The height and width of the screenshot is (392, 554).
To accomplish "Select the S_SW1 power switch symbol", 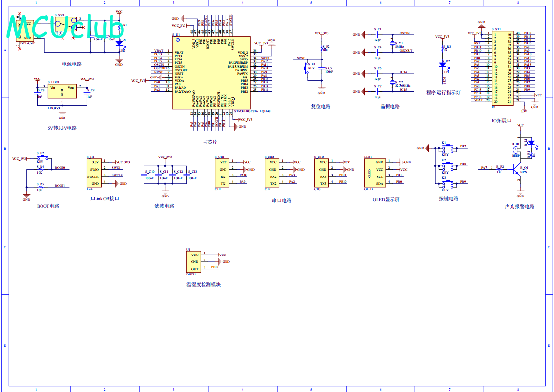I will pos(66,24).
